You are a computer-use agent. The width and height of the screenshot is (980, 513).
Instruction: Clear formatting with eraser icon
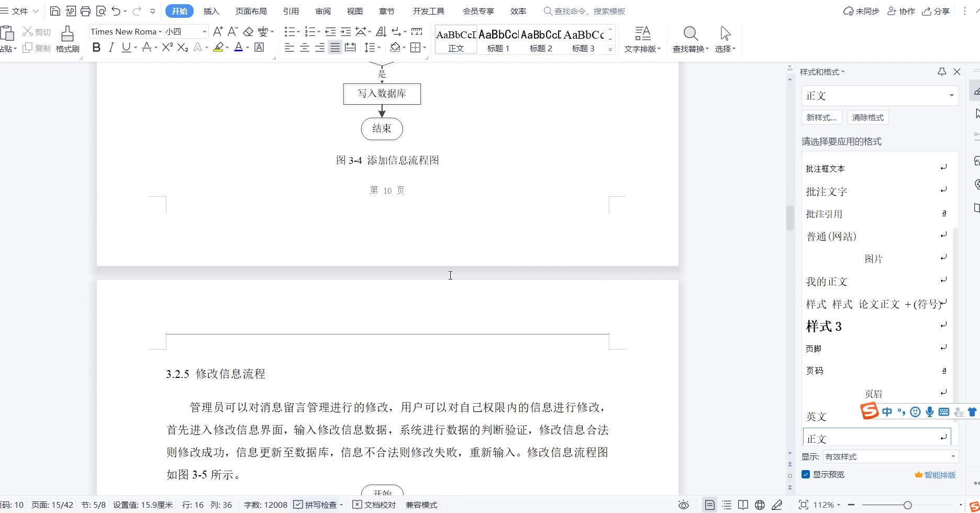[248, 31]
